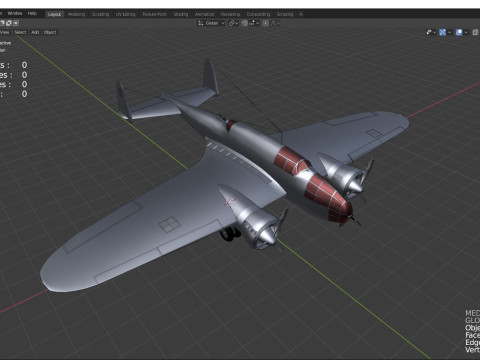Toggle proportional editing button
The height and width of the screenshot is (360, 480).
click(265, 23)
